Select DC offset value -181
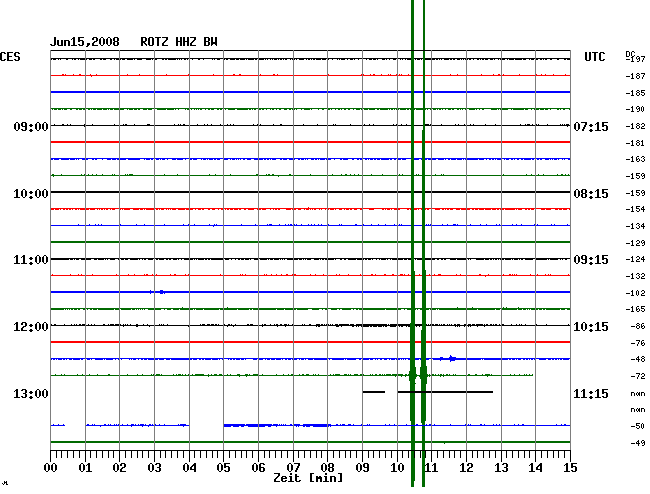This screenshot has width=650, height=494. [635, 143]
